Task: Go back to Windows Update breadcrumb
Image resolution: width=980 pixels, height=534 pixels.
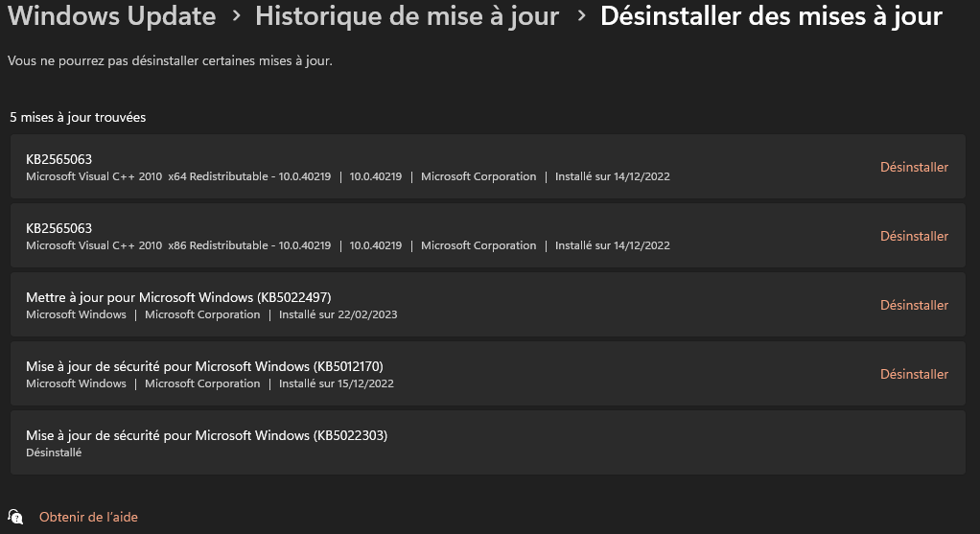Action: tap(112, 15)
